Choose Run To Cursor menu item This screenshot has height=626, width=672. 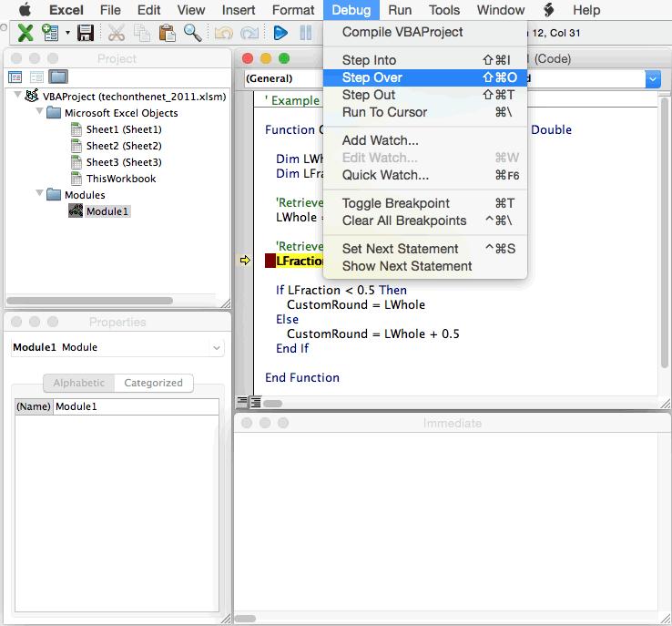[x=424, y=112]
